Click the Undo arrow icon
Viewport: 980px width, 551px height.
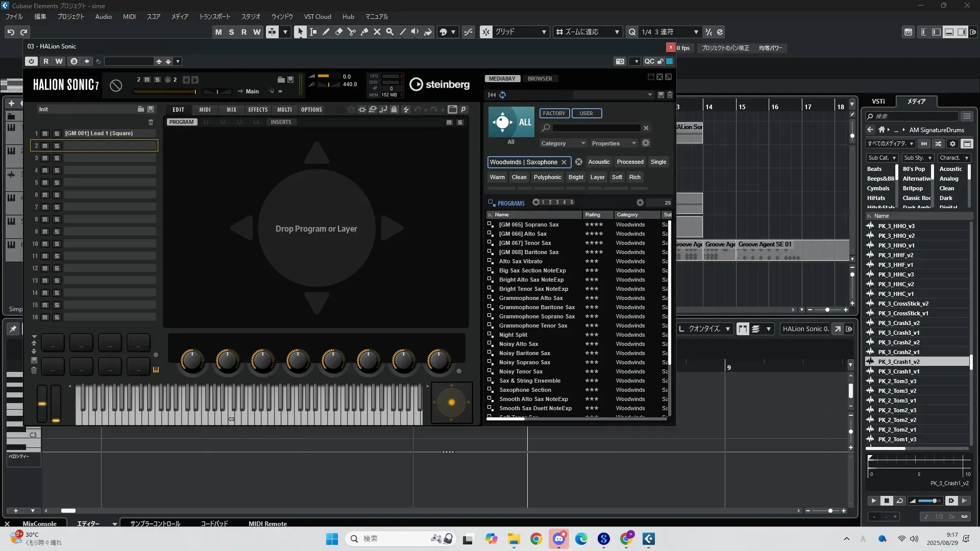click(x=11, y=32)
